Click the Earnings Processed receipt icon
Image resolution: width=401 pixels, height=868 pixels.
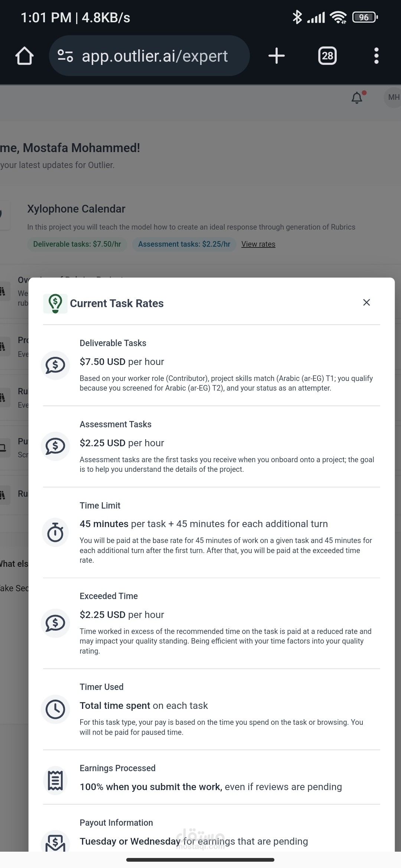coord(55,780)
